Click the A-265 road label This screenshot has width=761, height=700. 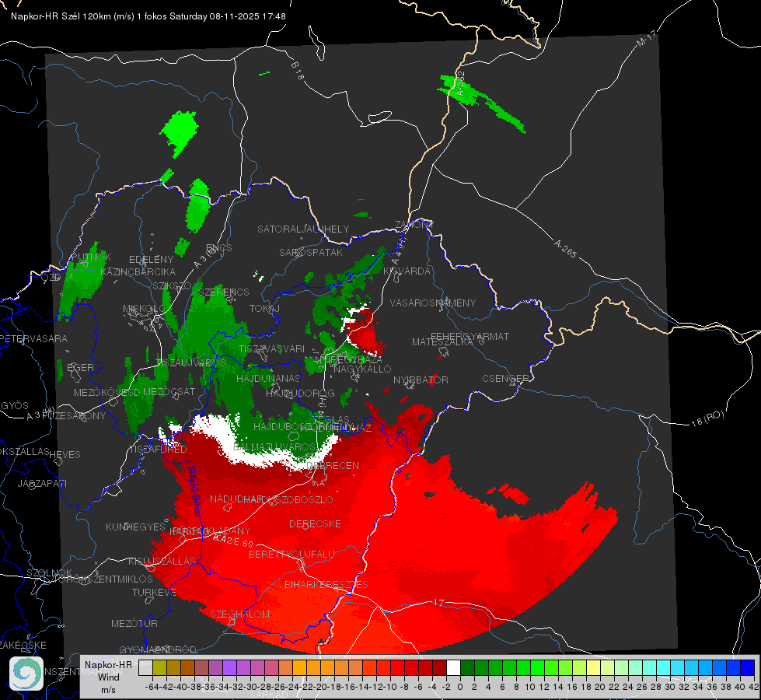pyautogui.click(x=565, y=249)
